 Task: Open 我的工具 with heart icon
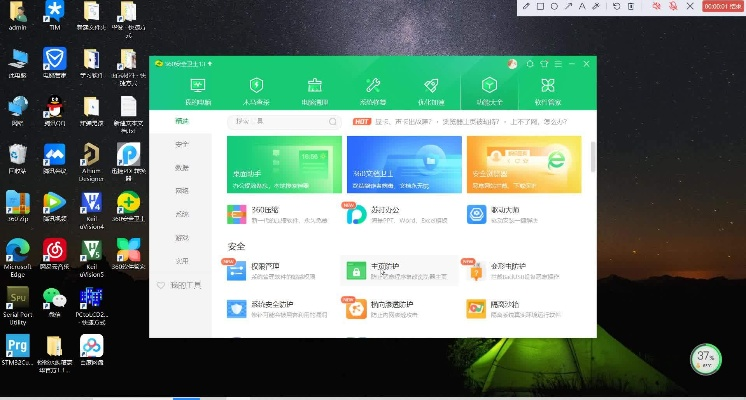[181, 285]
